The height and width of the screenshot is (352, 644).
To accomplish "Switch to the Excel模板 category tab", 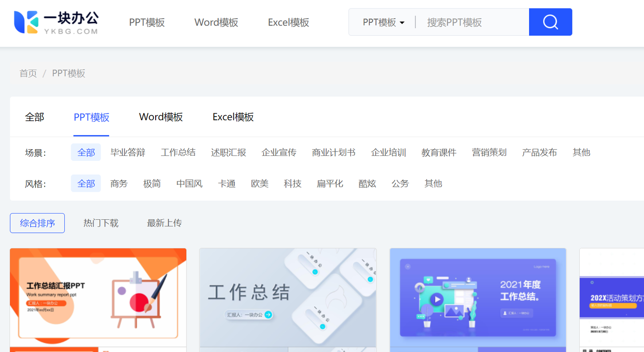I will [x=233, y=117].
